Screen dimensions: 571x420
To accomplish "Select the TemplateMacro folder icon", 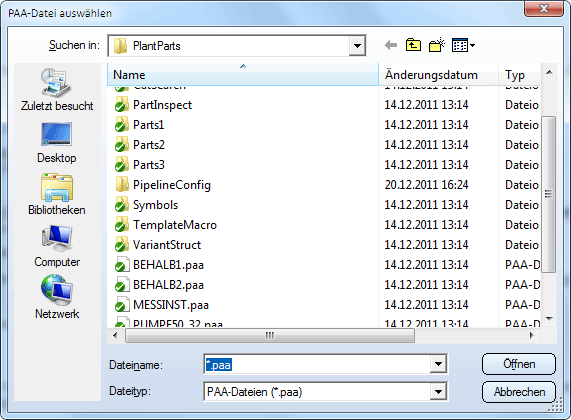I will 121,225.
